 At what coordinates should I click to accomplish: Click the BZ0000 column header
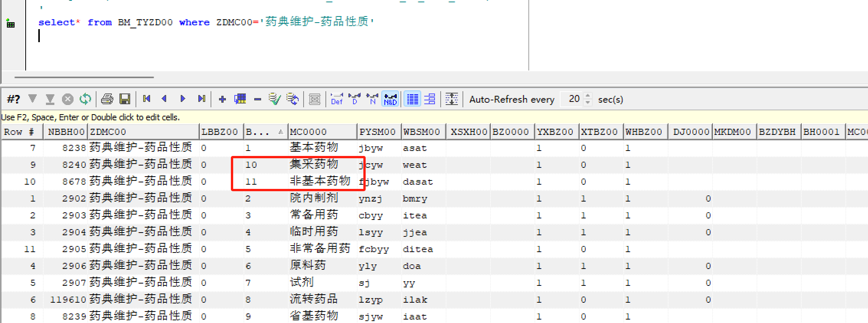point(513,132)
